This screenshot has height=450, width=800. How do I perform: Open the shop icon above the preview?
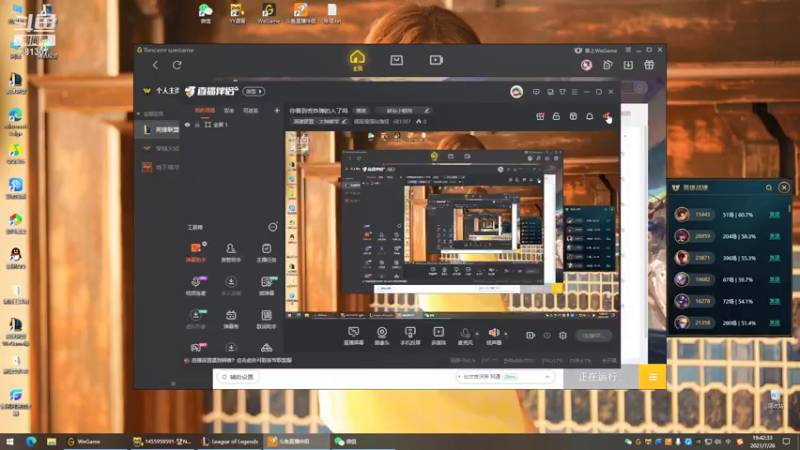click(x=573, y=117)
